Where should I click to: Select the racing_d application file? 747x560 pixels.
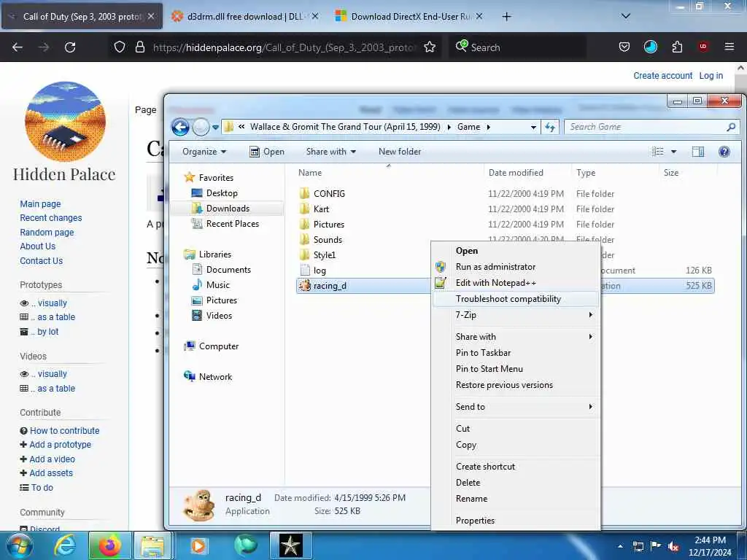pyautogui.click(x=330, y=286)
